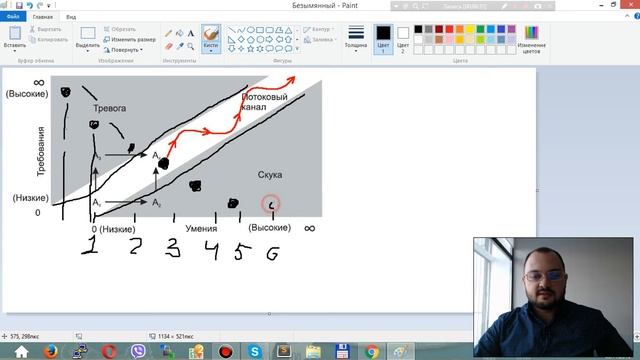640x360 pixels.
Task: Click the Copy (Копировать) button
Action: (x=49, y=40)
